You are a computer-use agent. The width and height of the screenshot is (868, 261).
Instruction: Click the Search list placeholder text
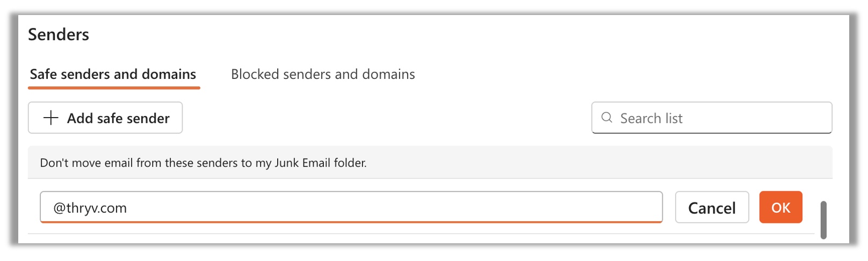click(651, 118)
